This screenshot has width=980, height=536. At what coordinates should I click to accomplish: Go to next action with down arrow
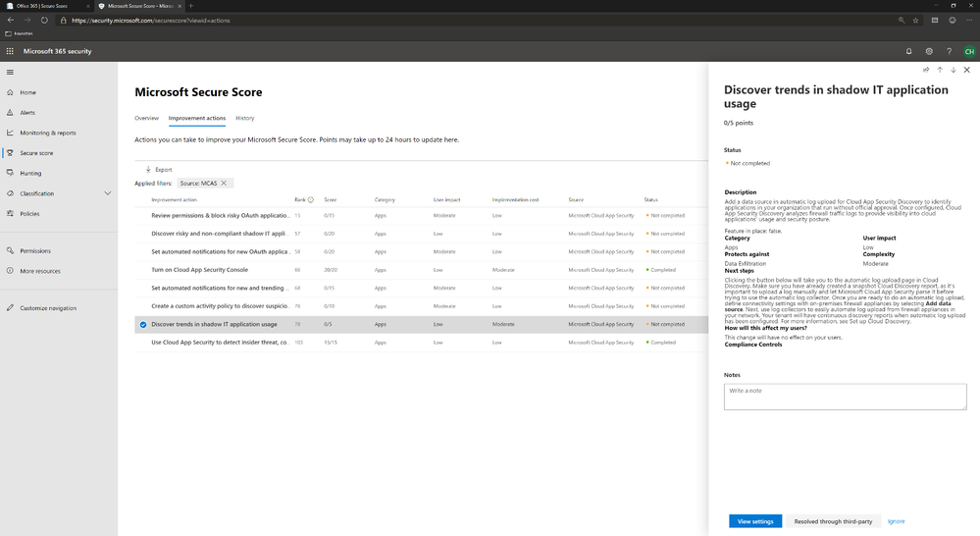click(x=954, y=70)
